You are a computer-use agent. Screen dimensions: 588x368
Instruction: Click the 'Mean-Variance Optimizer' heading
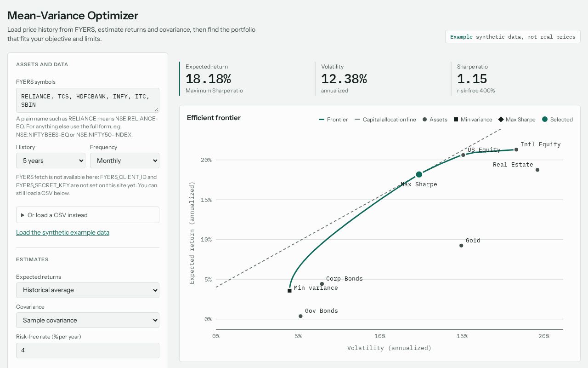73,16
